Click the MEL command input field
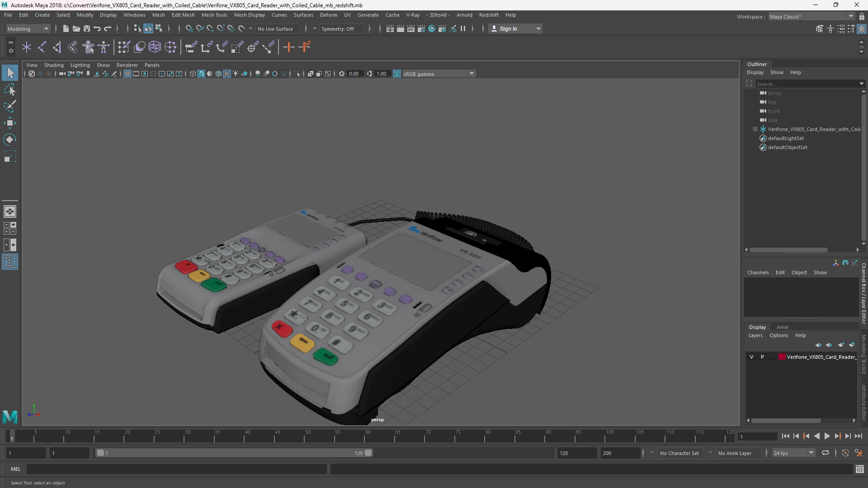868x488 pixels. 177,469
